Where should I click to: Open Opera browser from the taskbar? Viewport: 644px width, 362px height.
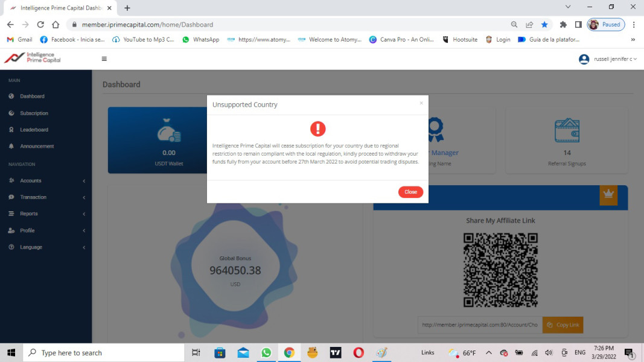pos(359,352)
